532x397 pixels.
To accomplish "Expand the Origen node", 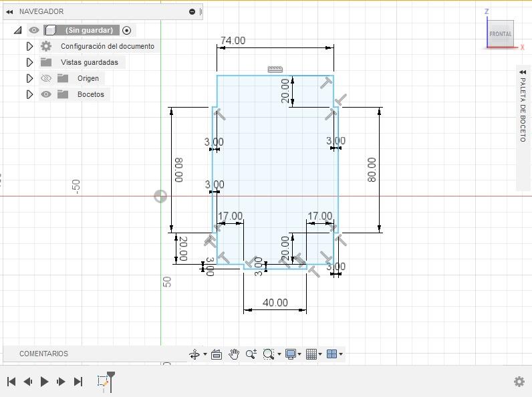I will click(x=29, y=78).
